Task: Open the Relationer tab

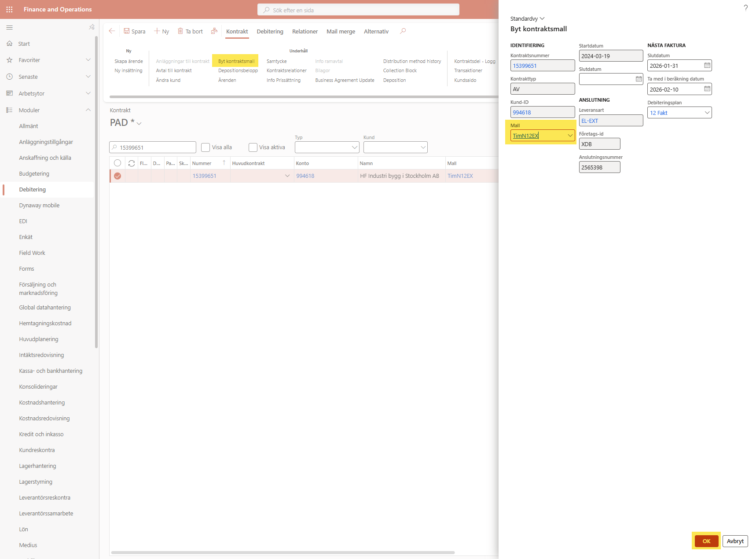Action: pyautogui.click(x=305, y=32)
